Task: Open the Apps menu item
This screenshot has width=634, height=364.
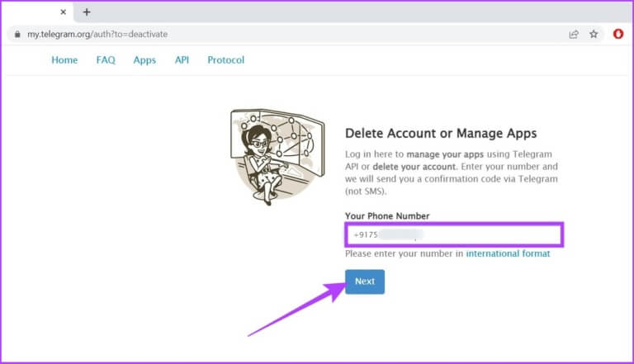Action: tap(144, 60)
